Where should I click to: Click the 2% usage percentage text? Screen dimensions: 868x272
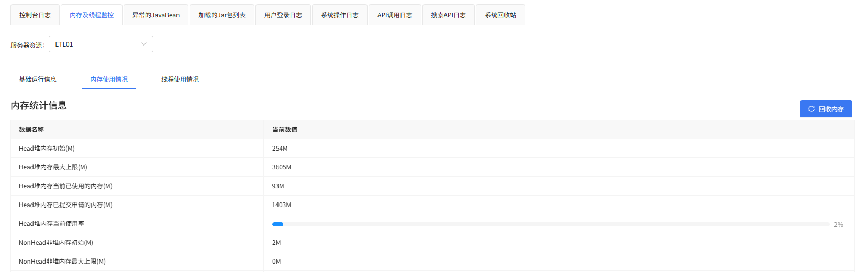pyautogui.click(x=838, y=225)
